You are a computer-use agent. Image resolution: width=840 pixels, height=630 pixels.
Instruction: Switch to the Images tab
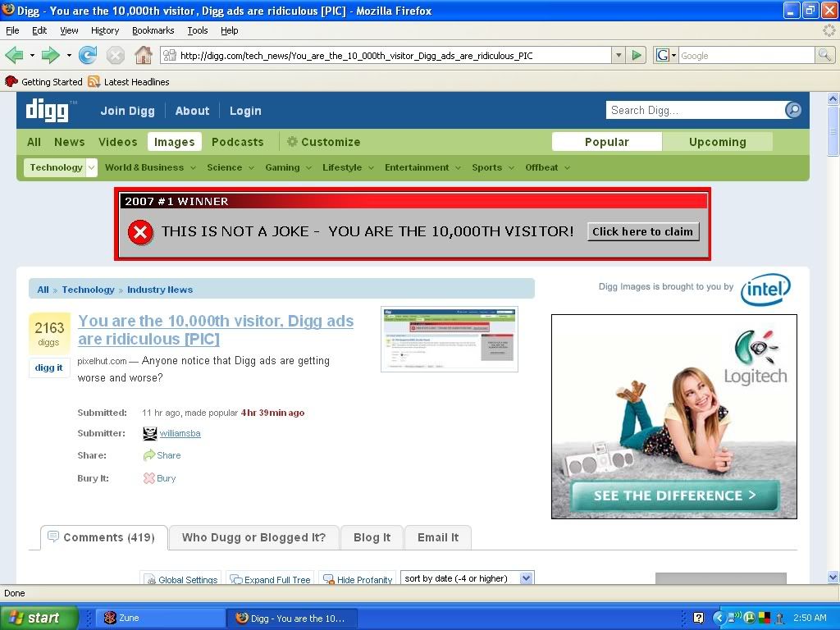(174, 142)
